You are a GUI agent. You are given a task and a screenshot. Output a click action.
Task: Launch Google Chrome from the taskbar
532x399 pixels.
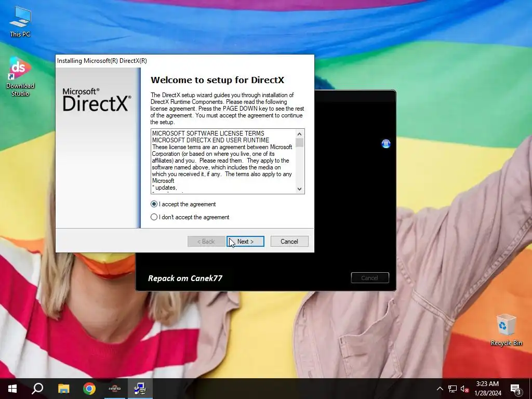point(89,389)
